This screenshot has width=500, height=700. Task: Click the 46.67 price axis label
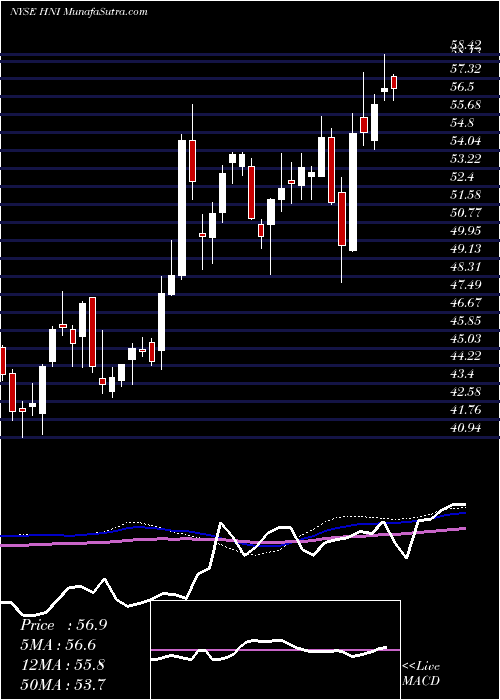pyautogui.click(x=466, y=303)
